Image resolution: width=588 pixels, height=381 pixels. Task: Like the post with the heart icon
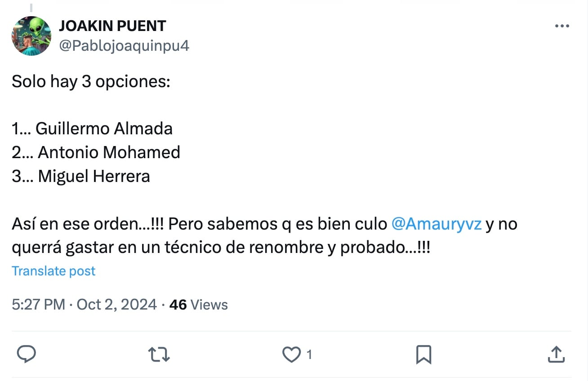(x=291, y=354)
